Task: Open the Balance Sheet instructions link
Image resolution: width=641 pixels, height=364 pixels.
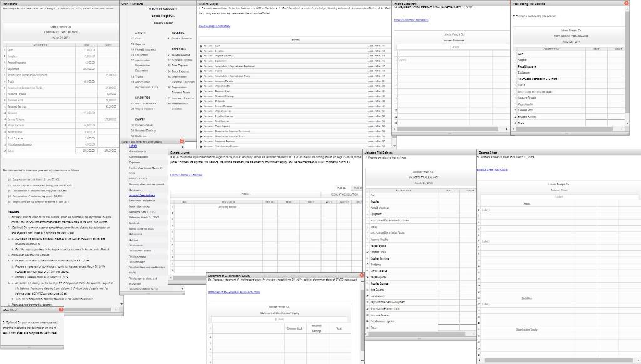Action: click(x=492, y=169)
